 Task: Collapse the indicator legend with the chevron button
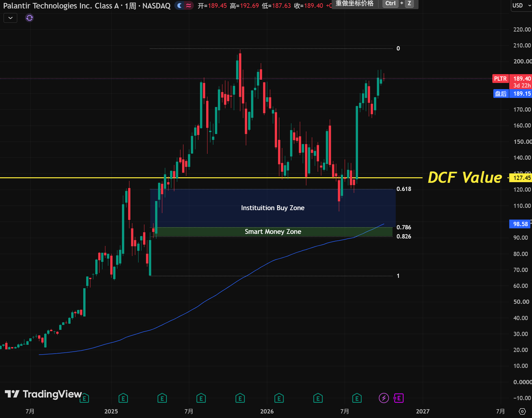pos(10,18)
